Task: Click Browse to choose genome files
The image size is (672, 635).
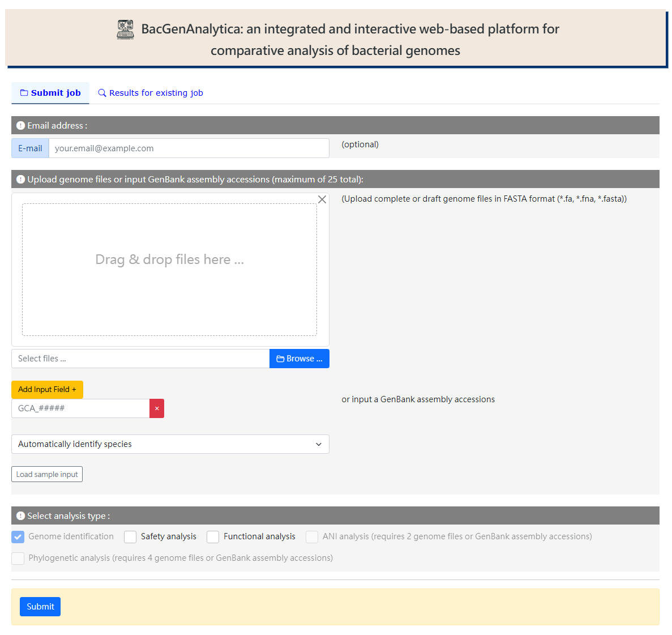Action: (299, 359)
